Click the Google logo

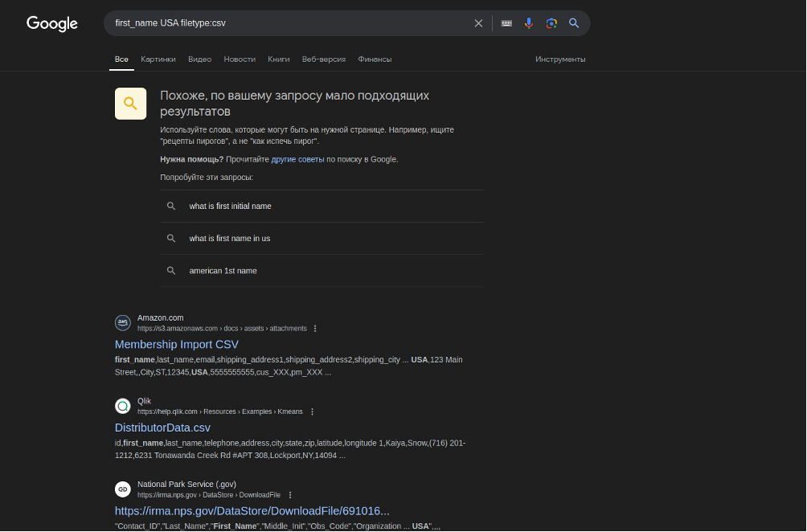click(x=52, y=23)
